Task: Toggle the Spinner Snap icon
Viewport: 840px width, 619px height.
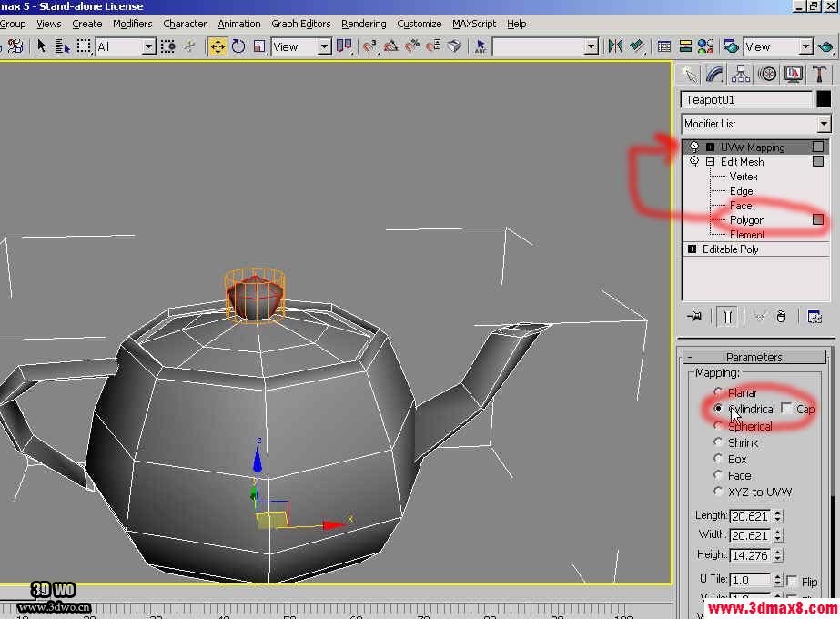Action: click(433, 46)
